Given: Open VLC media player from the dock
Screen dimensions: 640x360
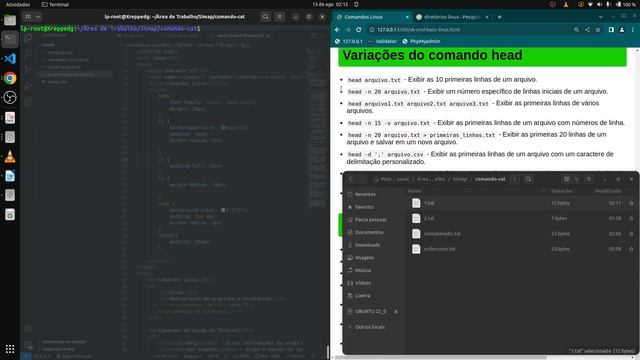Looking at the screenshot, I should click(10, 156).
